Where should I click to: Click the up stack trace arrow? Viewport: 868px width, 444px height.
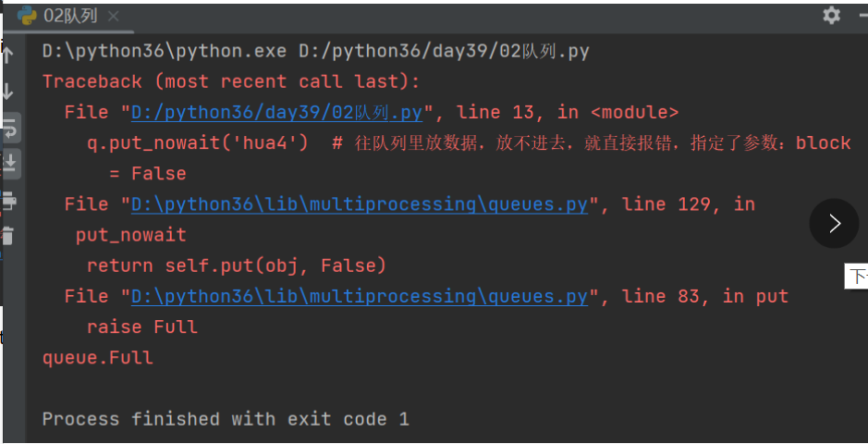coord(7,55)
